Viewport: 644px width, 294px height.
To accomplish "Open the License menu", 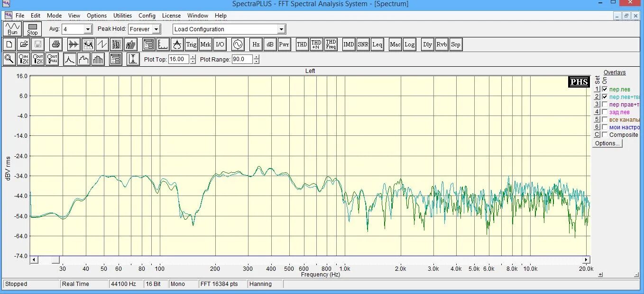I will point(171,16).
